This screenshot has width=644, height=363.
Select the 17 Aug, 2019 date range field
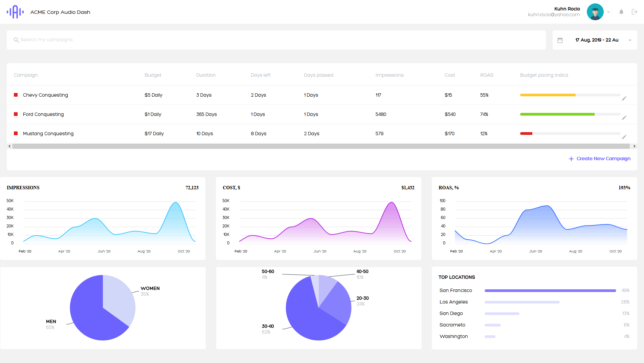click(597, 40)
